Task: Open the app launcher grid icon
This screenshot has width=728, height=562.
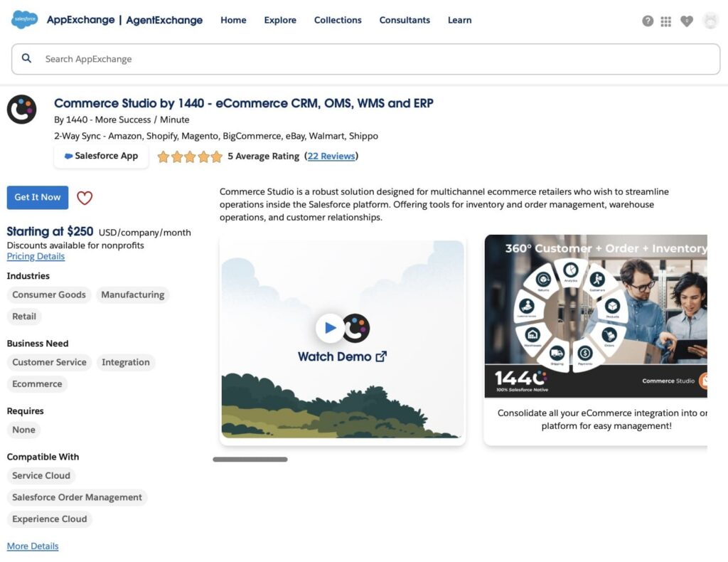Action: click(666, 21)
